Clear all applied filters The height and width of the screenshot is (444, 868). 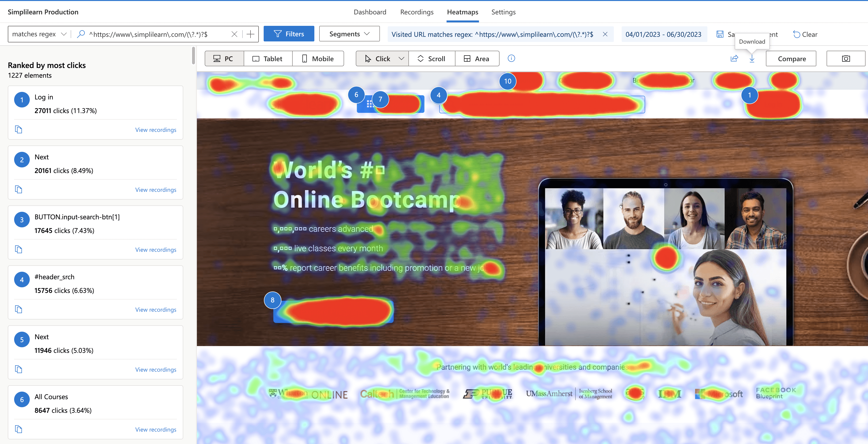click(805, 34)
